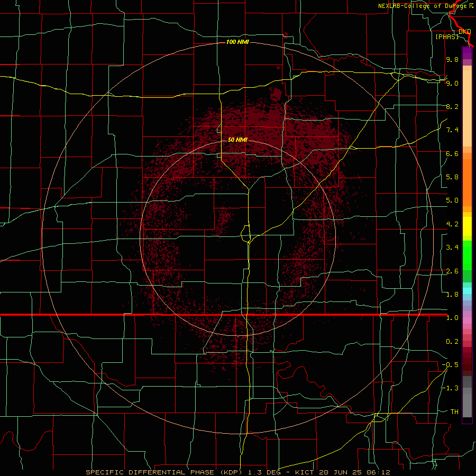
Task: Click the [PHAS] label above the legend
Action: [447, 36]
